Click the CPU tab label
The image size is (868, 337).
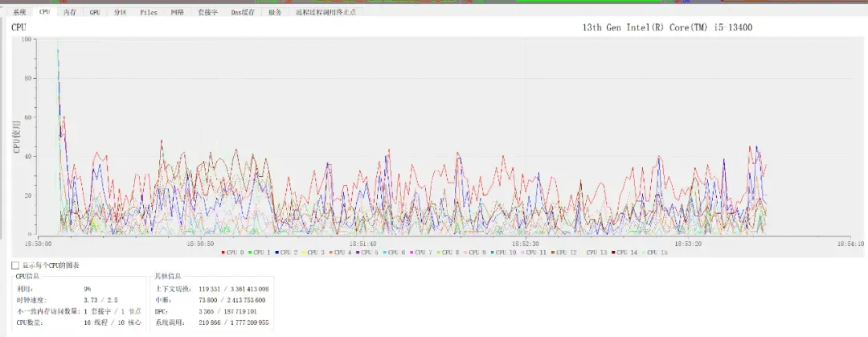point(44,12)
